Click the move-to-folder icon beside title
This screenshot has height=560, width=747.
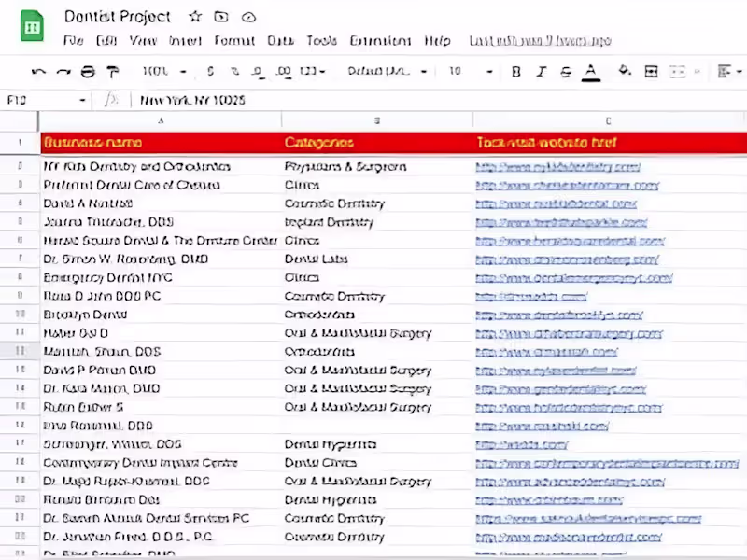tap(221, 17)
